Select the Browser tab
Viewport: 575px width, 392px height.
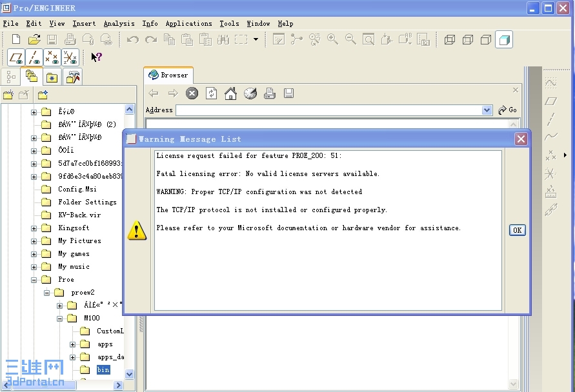[x=168, y=75]
